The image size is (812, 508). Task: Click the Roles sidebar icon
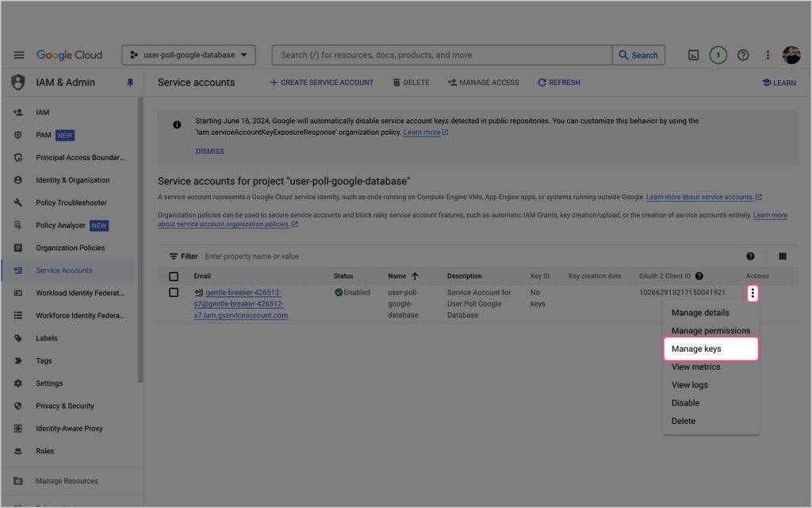click(18, 451)
